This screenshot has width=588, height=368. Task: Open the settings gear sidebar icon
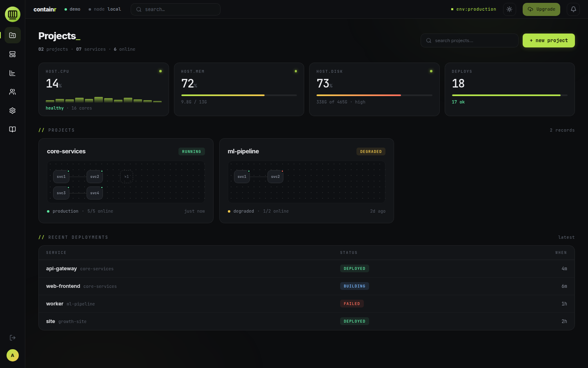coord(13,110)
